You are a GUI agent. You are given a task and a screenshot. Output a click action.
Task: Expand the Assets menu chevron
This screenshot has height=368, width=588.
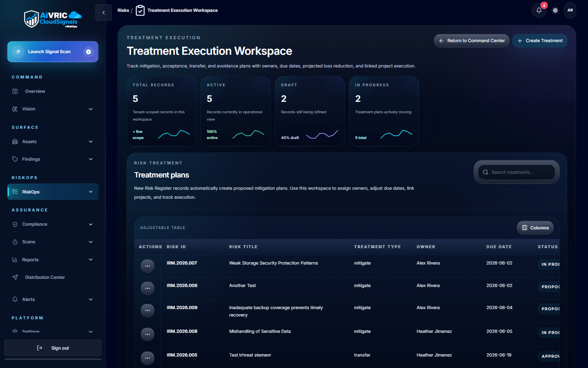tap(91, 141)
